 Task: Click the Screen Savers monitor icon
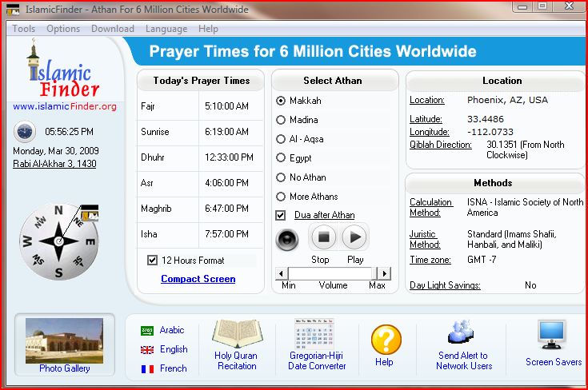pos(551,334)
